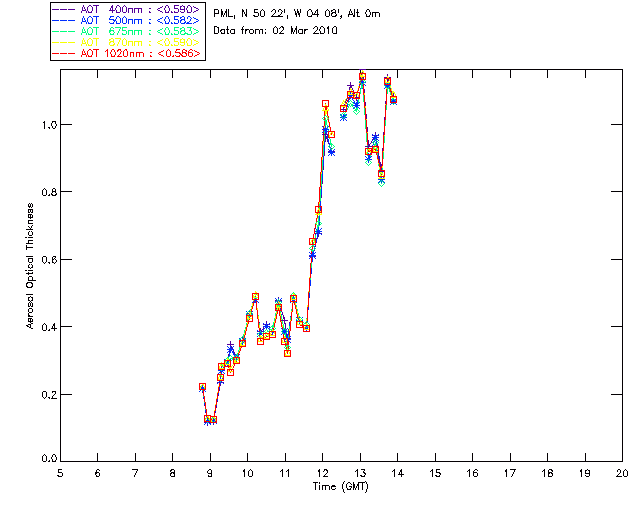Click the 9 tick label on time axis

(210, 472)
